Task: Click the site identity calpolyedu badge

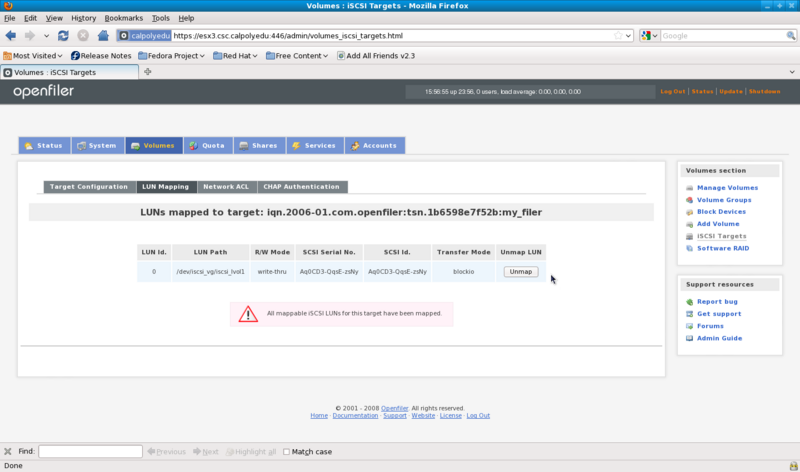Action: 144,36
